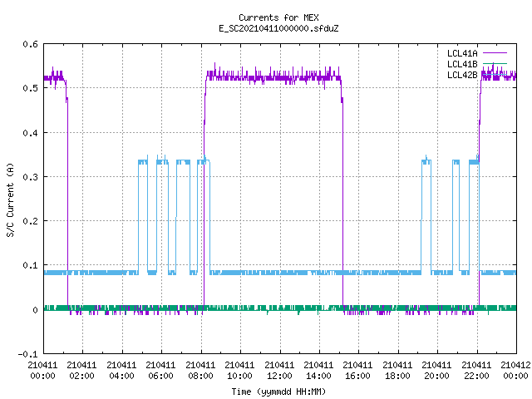The height and width of the screenshot is (399, 532).
Task: Click the LCL41A legend label
Action: [x=462, y=53]
